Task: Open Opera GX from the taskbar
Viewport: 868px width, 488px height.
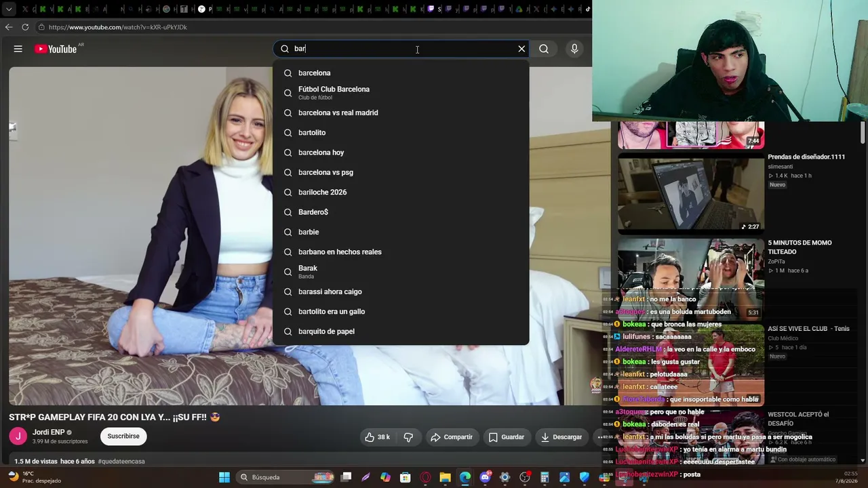Action: coord(425,477)
